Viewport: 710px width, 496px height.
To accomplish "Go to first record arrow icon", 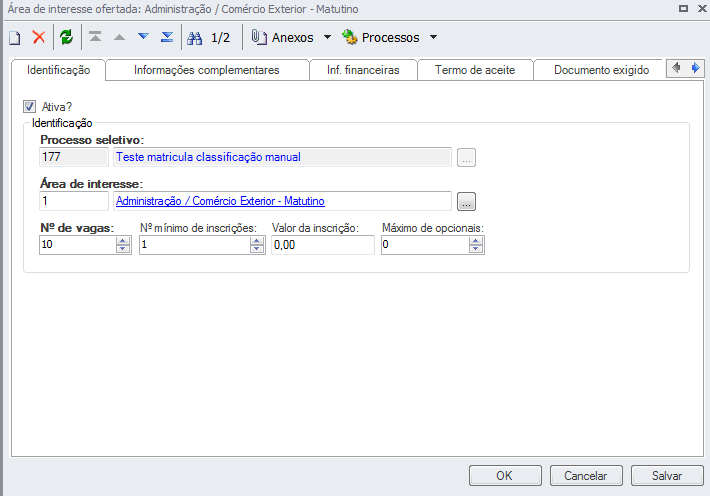I will coord(95,37).
